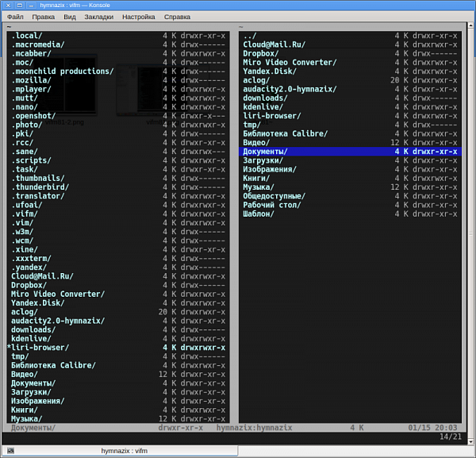
Task: Select .scripts/ in the left pane
Action: click(x=118, y=160)
